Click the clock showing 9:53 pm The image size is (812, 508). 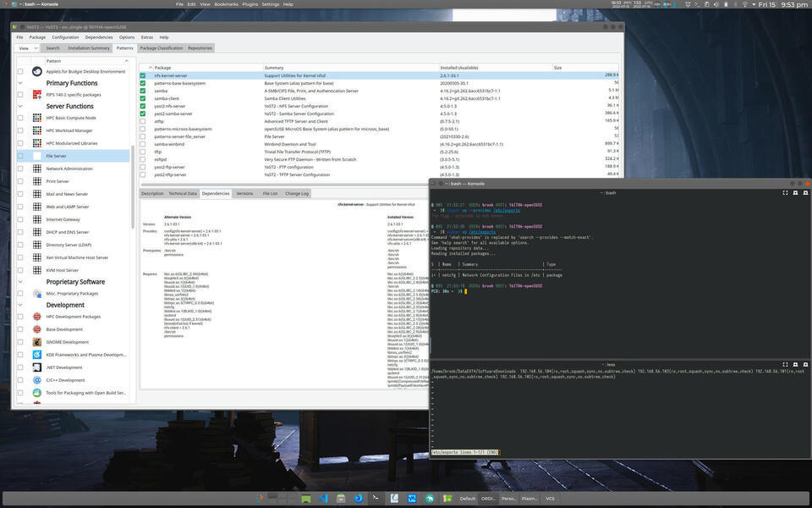coord(794,5)
